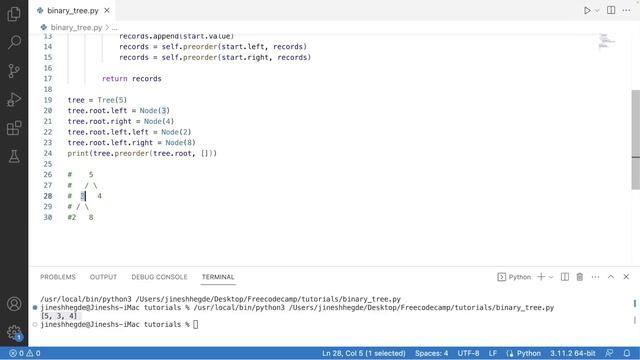Close the binary_tree.py tab
640x360 pixels.
coord(107,11)
